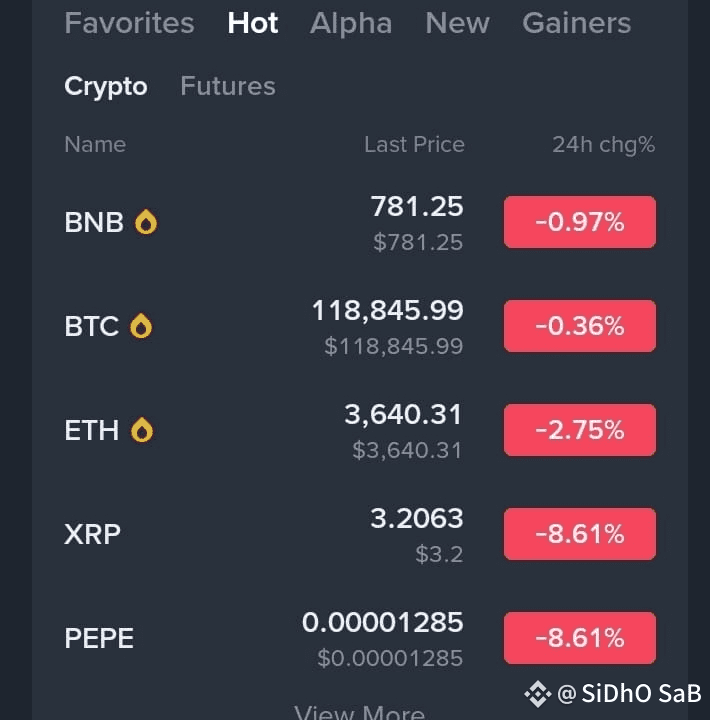
Task: Open the Gainers tab
Action: point(576,23)
